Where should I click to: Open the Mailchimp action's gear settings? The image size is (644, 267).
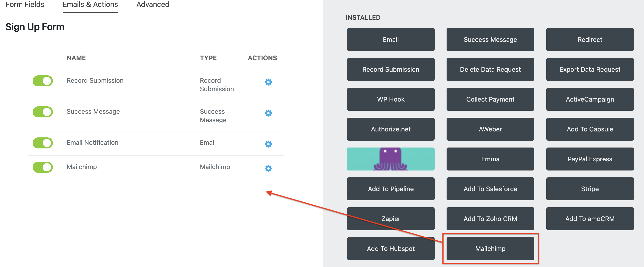click(x=268, y=168)
